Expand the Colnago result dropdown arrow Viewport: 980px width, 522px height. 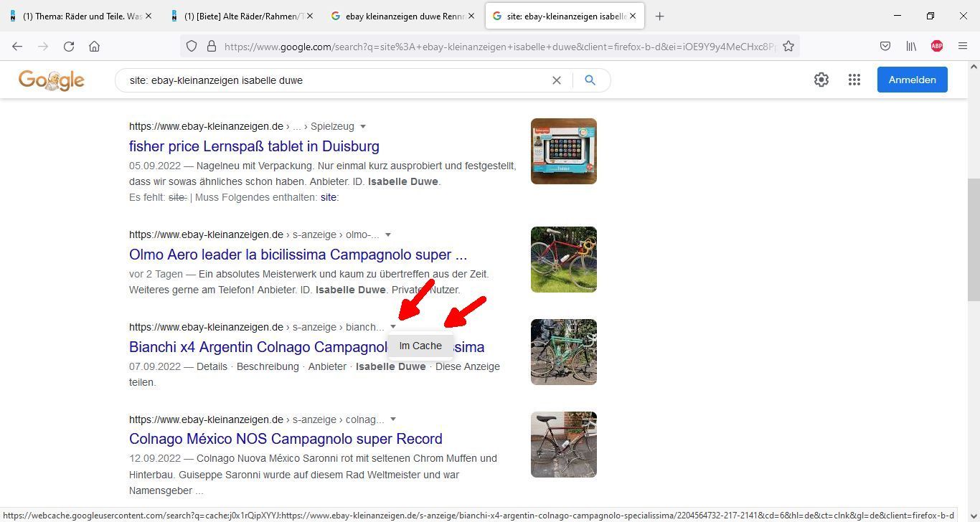click(393, 419)
